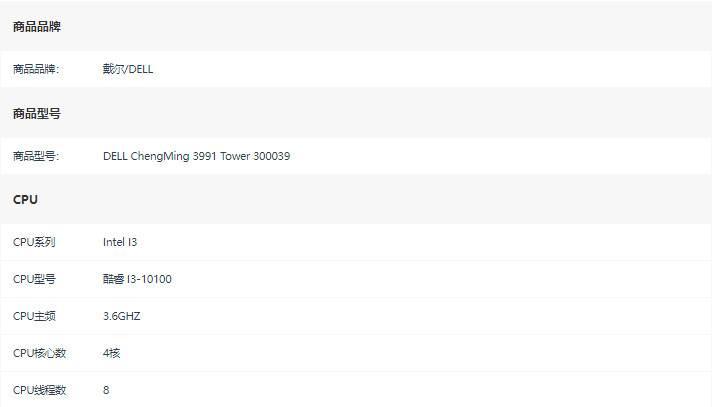Select the CPU系列 row label

tap(34, 242)
